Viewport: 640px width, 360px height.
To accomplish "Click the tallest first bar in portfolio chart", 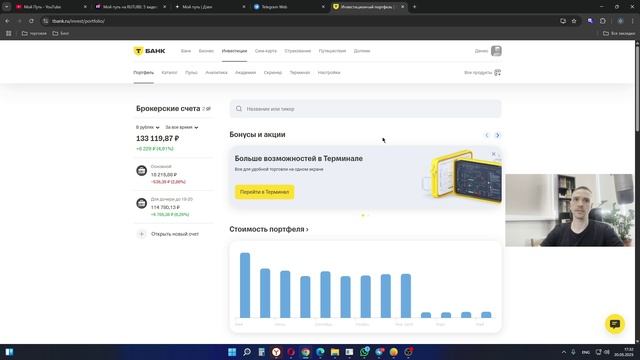I will tap(245, 285).
